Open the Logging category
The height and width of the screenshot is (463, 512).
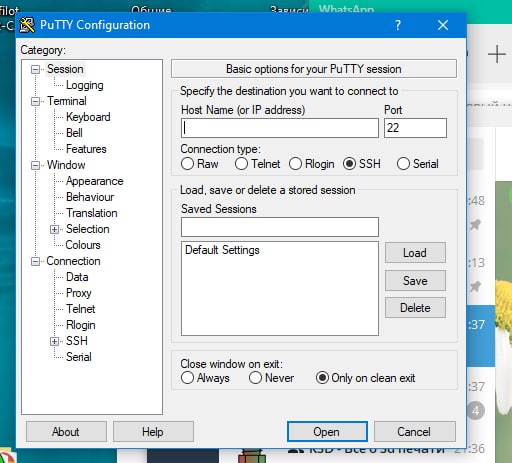tap(85, 85)
